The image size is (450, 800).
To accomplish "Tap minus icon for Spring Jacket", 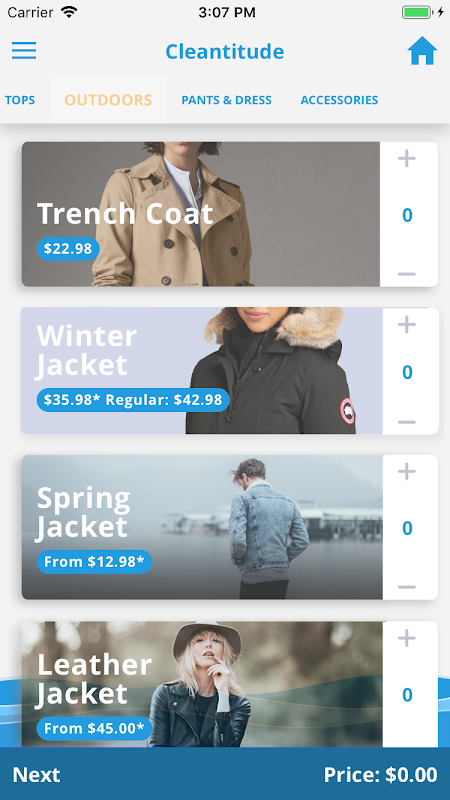I will coord(407,587).
